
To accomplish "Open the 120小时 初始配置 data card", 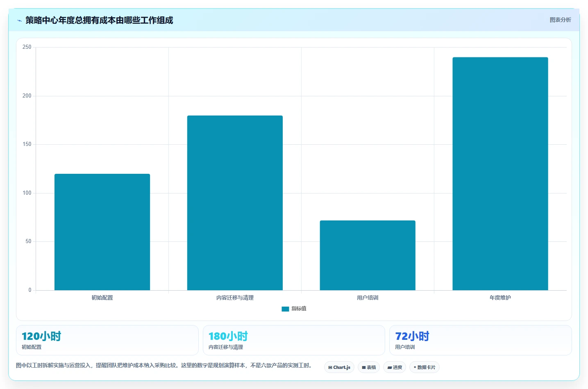I will click(x=107, y=340).
